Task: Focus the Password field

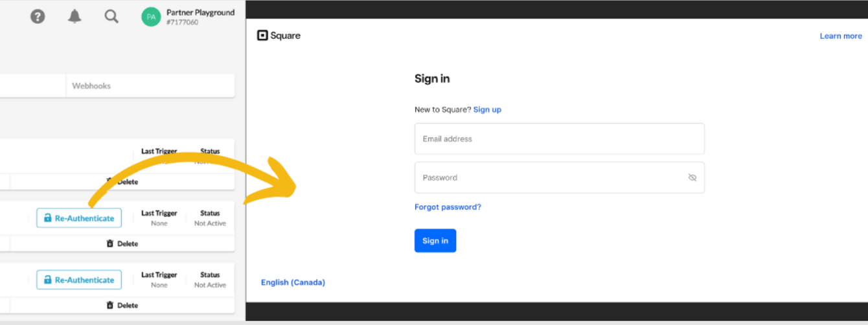Action: coord(559,177)
